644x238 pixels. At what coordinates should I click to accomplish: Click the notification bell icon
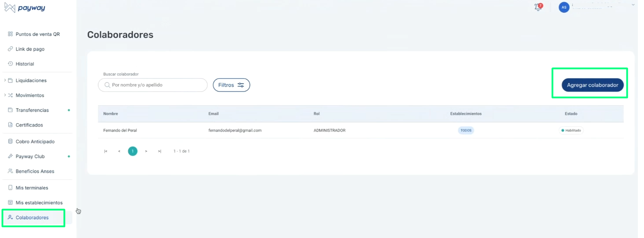538,7
